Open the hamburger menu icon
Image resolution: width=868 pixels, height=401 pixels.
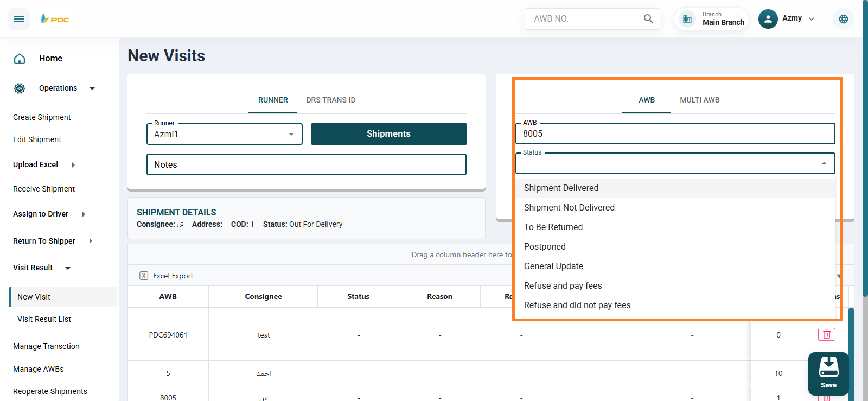(x=19, y=19)
